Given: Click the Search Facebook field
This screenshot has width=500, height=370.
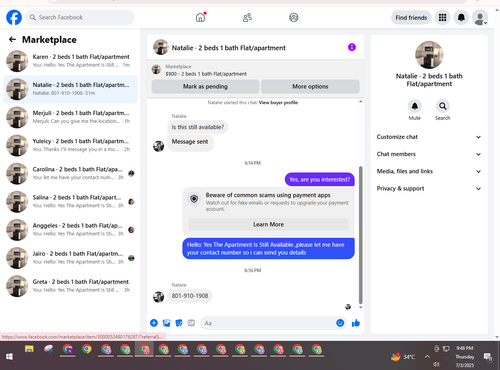Looking at the screenshot, I should pyautogui.click(x=80, y=17).
